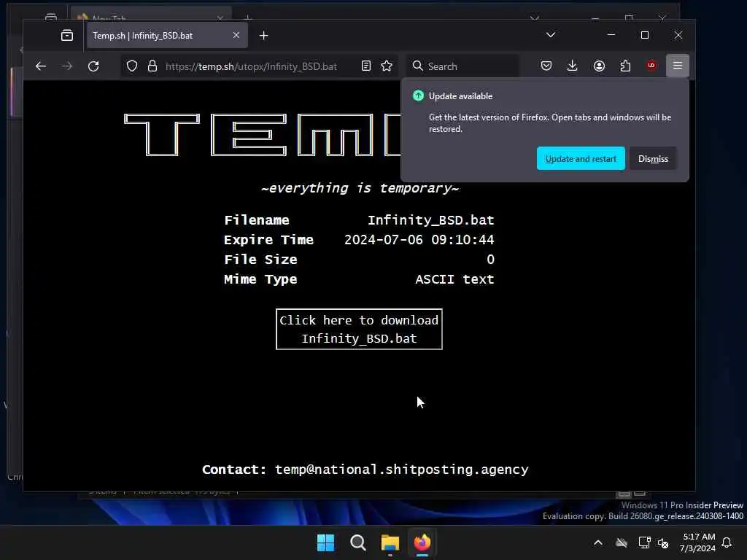Minimize the Firefox window
747x560 pixels.
[x=611, y=35]
